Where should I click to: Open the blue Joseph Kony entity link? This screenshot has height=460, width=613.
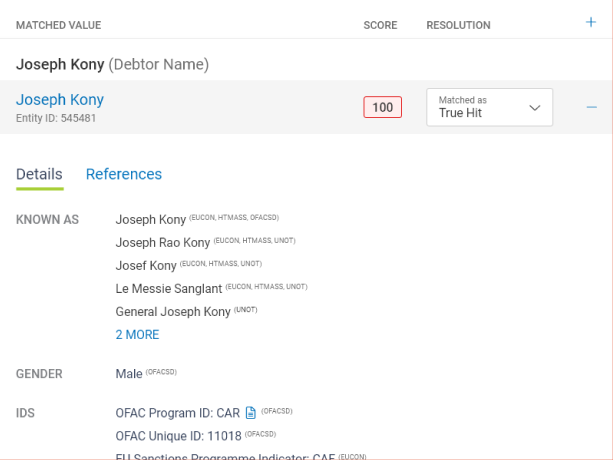tap(60, 100)
